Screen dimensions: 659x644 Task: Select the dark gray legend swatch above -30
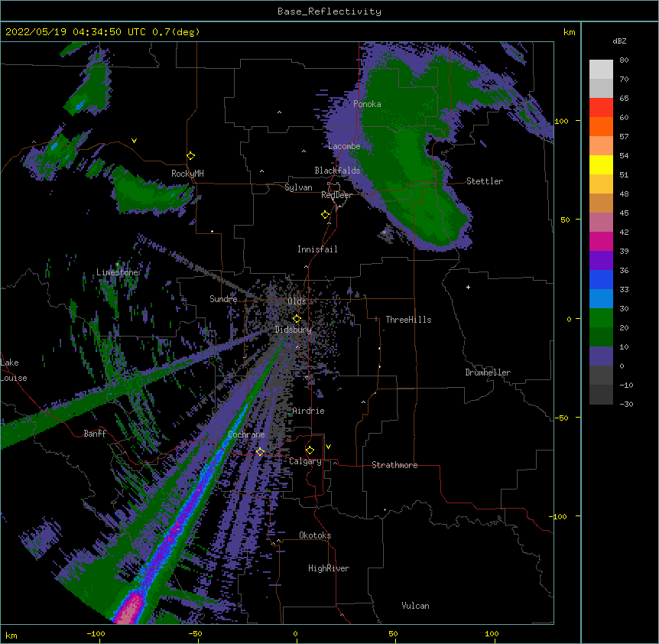coord(601,395)
